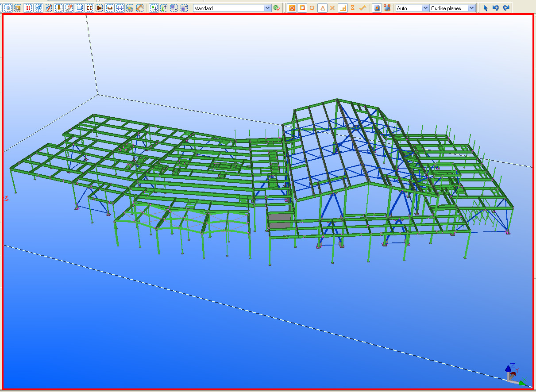Open selection filter properties via the globe icon
536x392 pixels.
coord(277,8)
